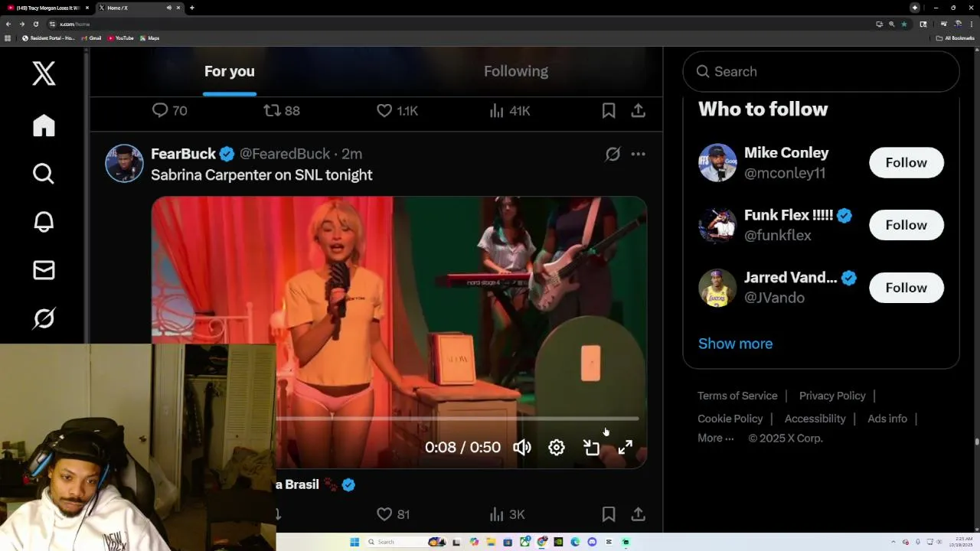
Task: Click FearBuck display name
Action: pos(184,154)
